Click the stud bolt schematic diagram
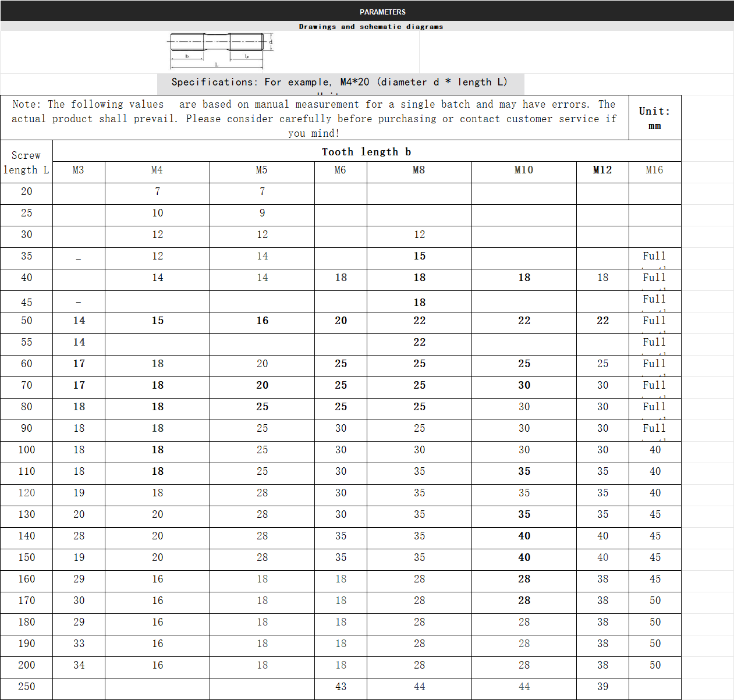Image resolution: width=734 pixels, height=700 pixels. coord(221,49)
